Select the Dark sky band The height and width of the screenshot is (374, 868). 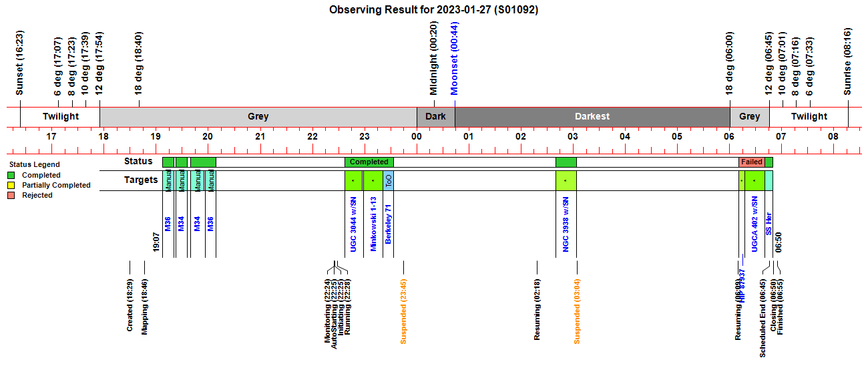[436, 116]
